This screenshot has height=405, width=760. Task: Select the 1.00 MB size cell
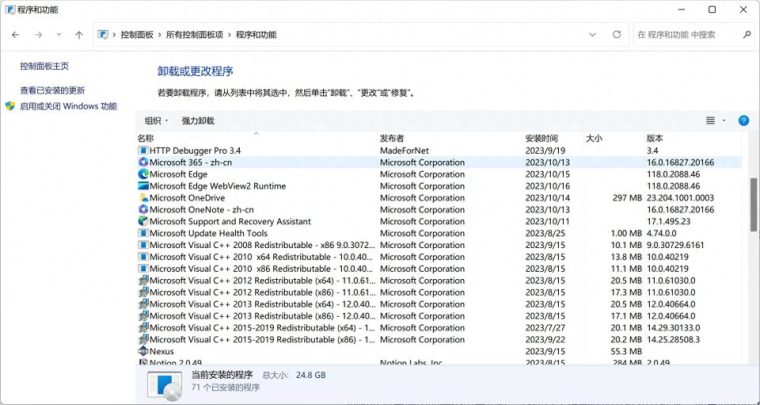click(x=626, y=233)
